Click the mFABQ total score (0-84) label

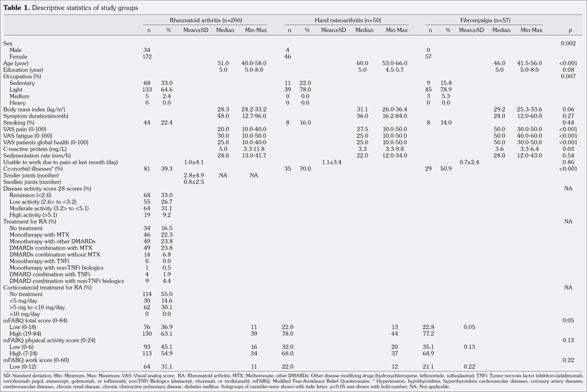pos(35,320)
